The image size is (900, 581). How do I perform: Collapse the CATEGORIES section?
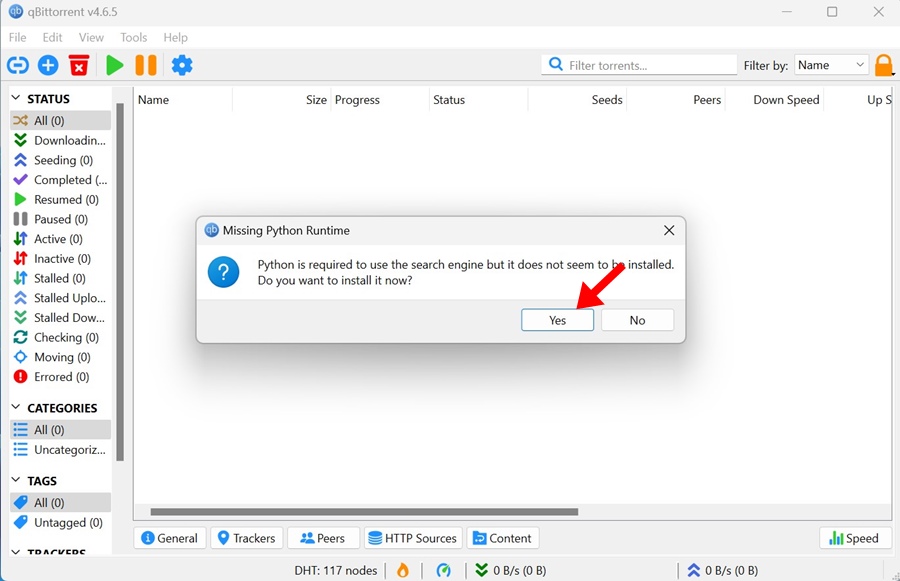click(x=15, y=407)
